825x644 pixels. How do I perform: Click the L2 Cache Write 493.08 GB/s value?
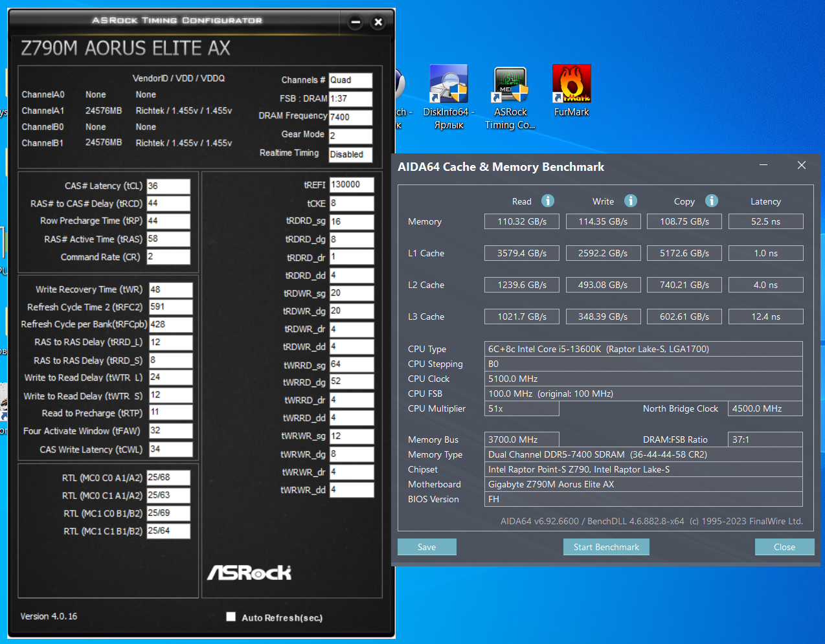point(603,285)
